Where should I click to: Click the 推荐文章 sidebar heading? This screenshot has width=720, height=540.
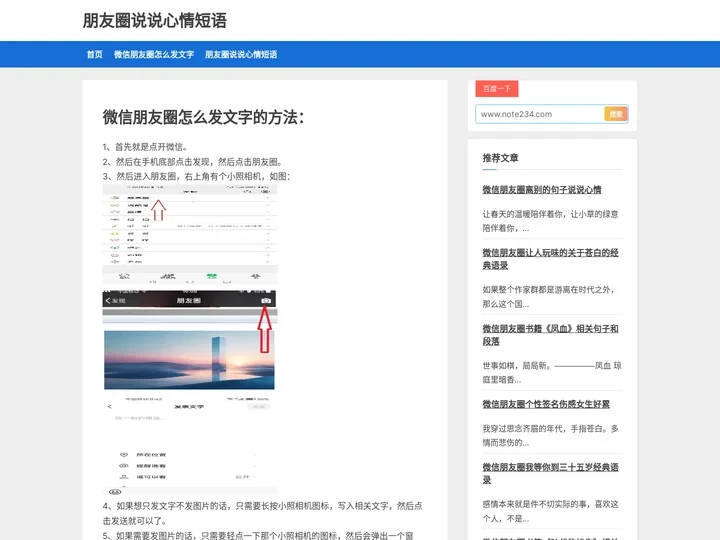(x=500, y=158)
